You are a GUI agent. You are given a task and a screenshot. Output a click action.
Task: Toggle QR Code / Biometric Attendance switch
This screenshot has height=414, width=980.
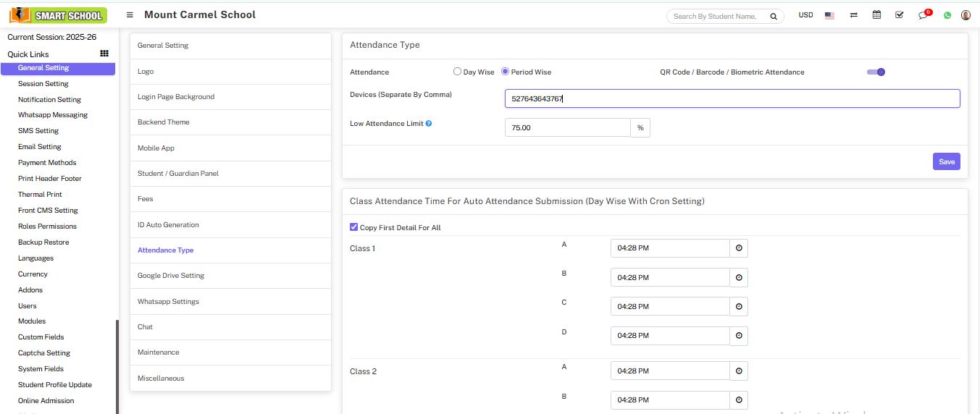tap(876, 72)
